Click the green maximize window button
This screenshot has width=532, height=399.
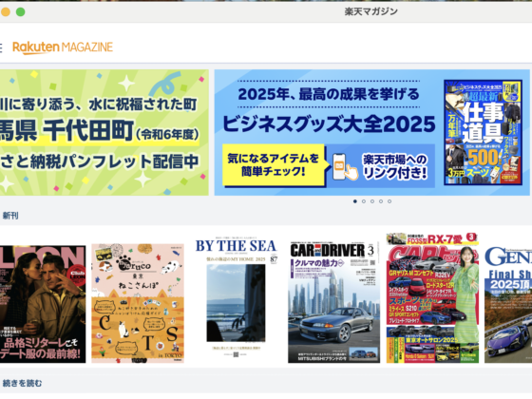point(20,11)
